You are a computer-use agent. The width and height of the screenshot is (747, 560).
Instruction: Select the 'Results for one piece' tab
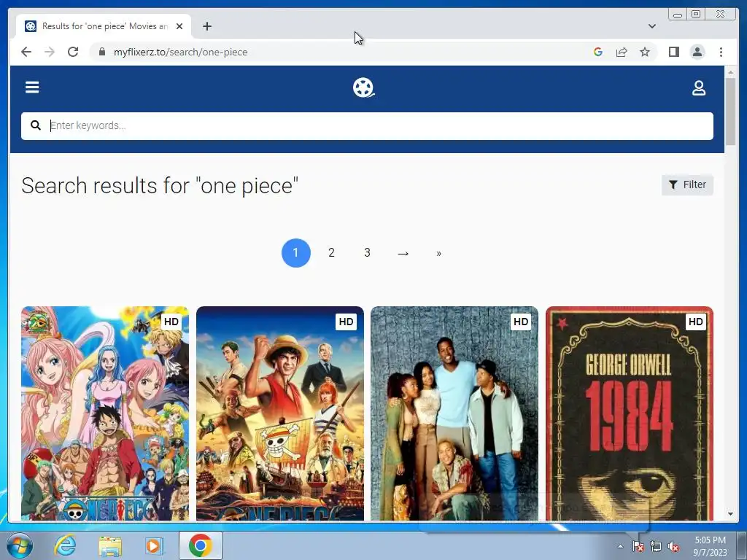click(x=104, y=26)
